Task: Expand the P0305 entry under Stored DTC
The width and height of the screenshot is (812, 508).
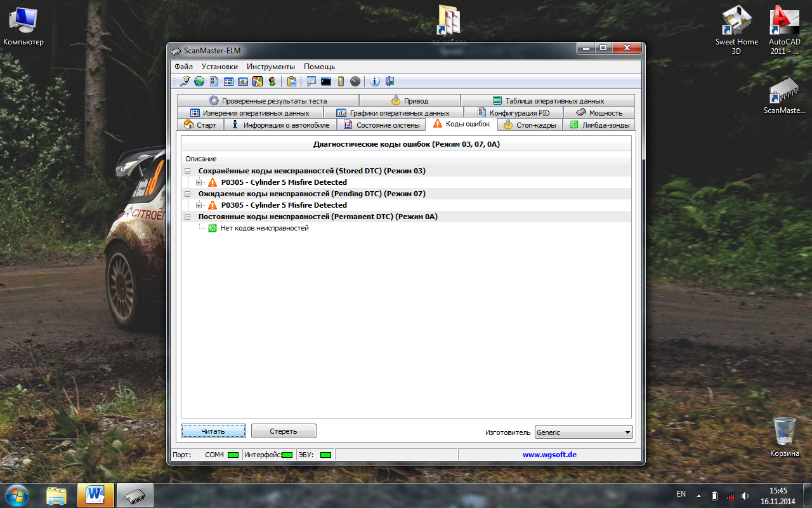Action: point(199,182)
